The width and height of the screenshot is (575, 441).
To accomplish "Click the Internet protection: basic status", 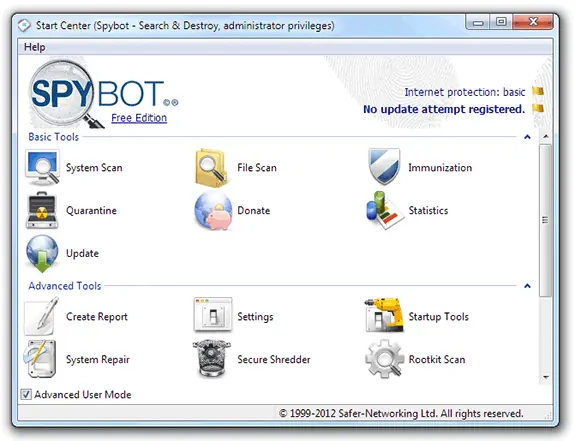I will point(465,92).
